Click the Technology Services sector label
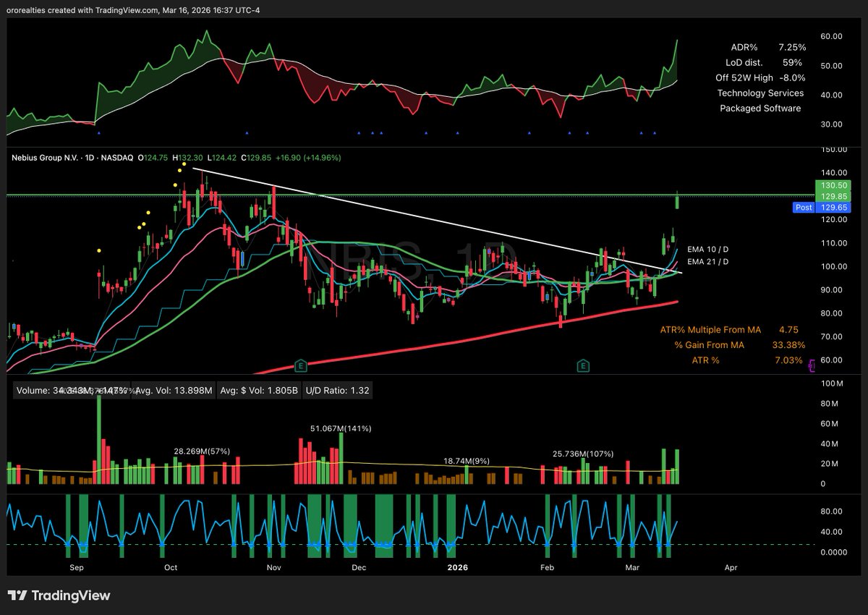Viewport: 868px width, 615px height. [760, 93]
